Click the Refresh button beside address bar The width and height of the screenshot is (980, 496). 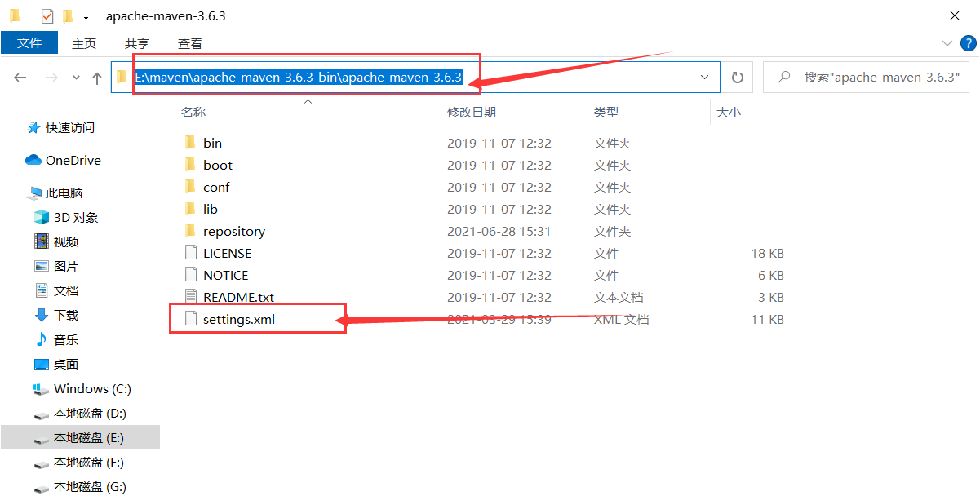click(x=738, y=77)
